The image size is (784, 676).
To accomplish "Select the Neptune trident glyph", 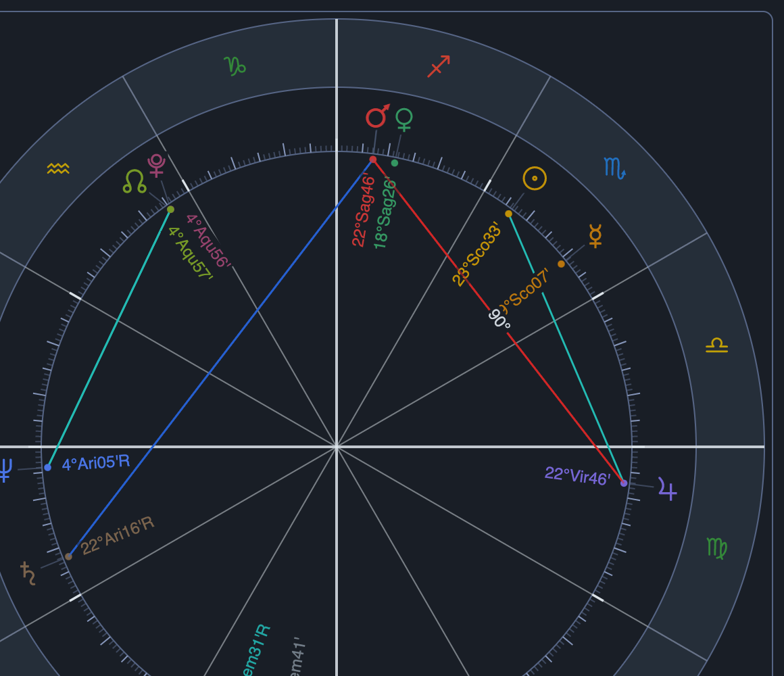I will tap(5, 470).
